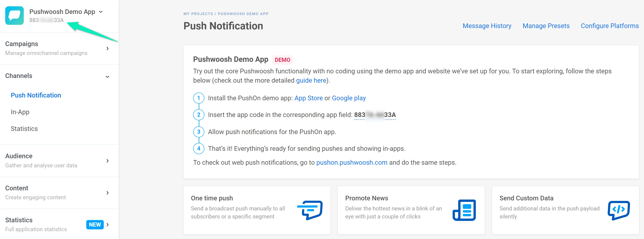Click the NEW badge beside Statistics
This screenshot has width=644, height=239.
(x=95, y=225)
